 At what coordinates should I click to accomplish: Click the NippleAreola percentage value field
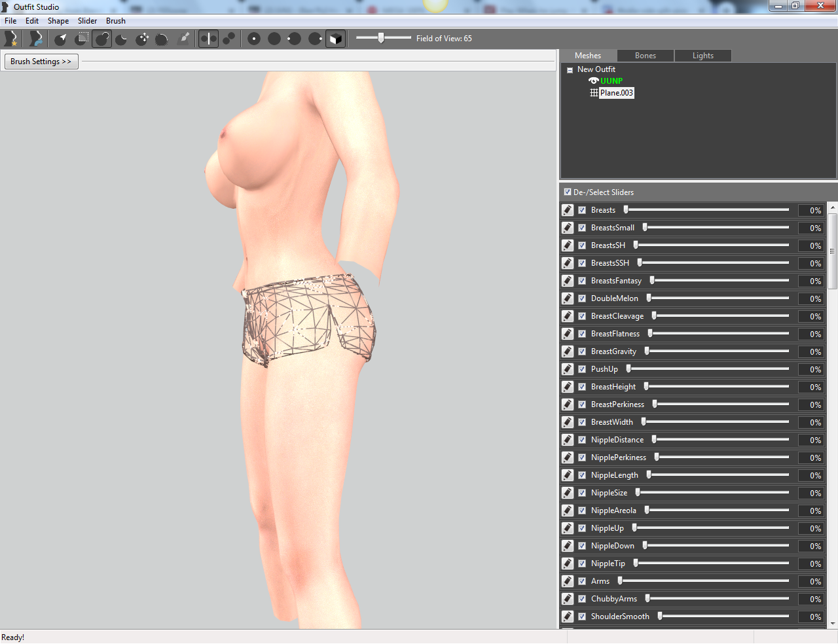(x=811, y=510)
